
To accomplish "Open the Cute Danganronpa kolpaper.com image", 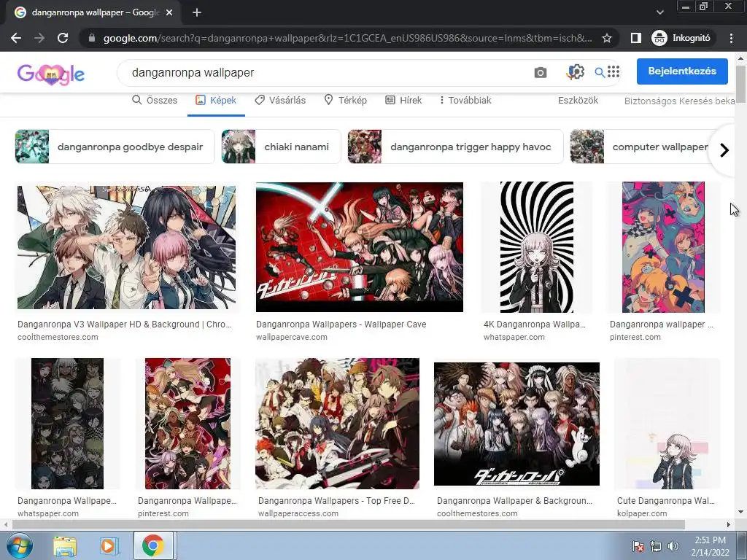I will click(x=667, y=424).
